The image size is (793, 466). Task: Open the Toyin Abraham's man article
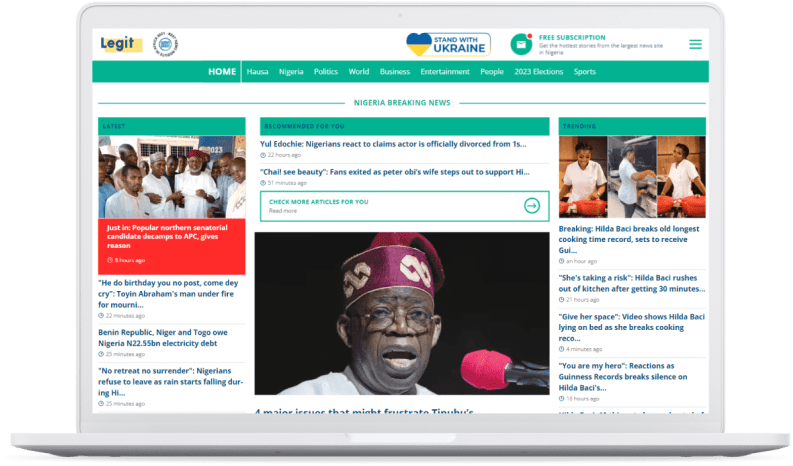168,294
